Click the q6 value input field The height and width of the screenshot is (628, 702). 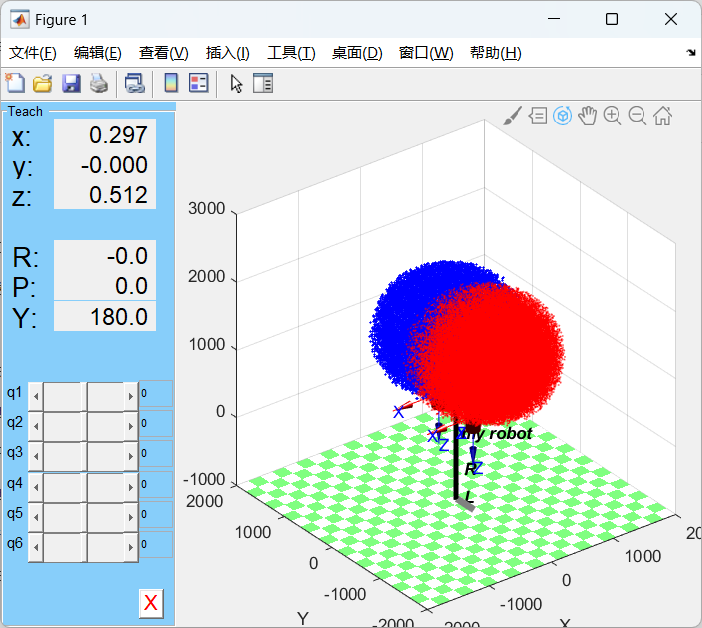tap(156, 544)
